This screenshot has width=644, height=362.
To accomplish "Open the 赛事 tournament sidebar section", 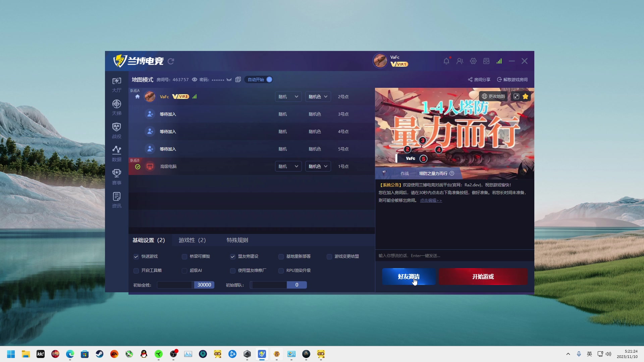I will [x=117, y=177].
